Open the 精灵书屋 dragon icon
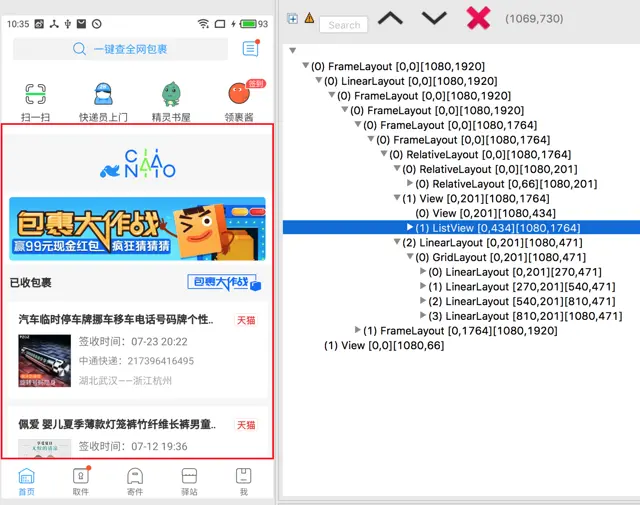 tap(171, 94)
